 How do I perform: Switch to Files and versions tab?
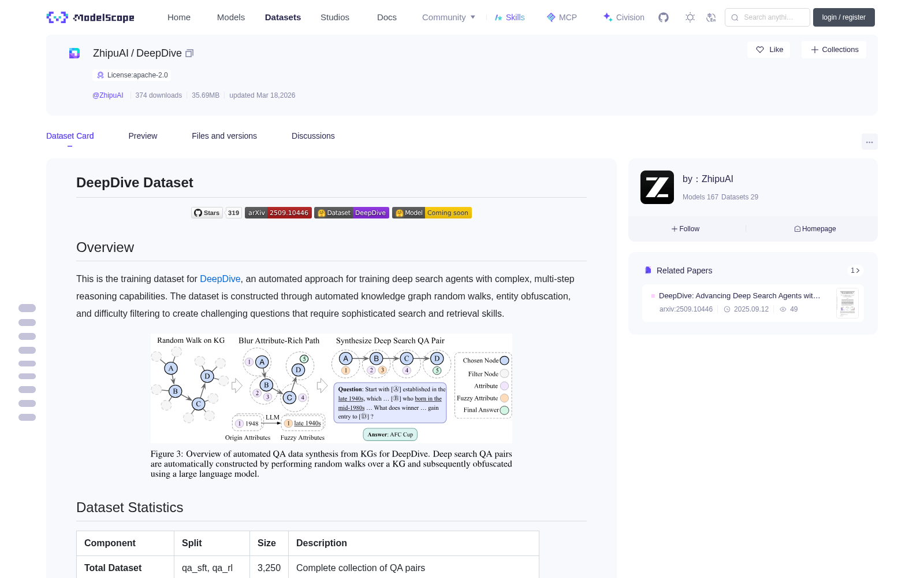point(224,136)
